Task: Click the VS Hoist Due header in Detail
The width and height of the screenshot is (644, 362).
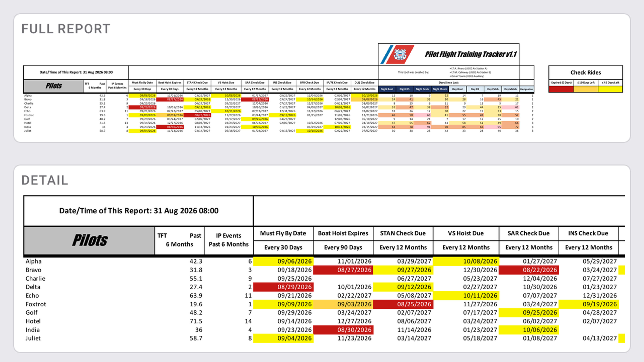Action: click(x=466, y=233)
